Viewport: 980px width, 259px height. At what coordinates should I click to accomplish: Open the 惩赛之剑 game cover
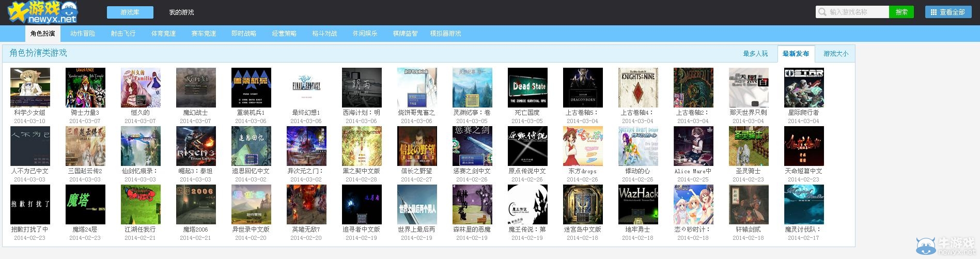click(x=472, y=146)
